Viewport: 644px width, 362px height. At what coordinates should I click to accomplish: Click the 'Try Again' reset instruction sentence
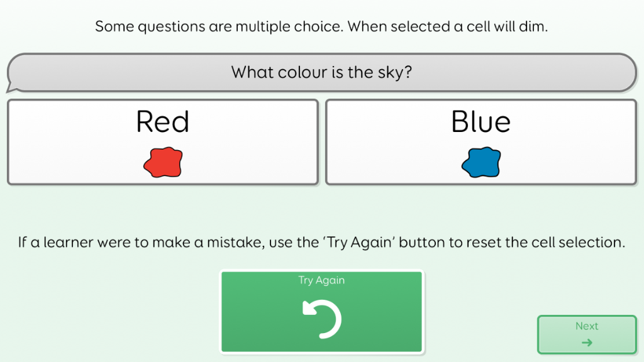(x=321, y=243)
